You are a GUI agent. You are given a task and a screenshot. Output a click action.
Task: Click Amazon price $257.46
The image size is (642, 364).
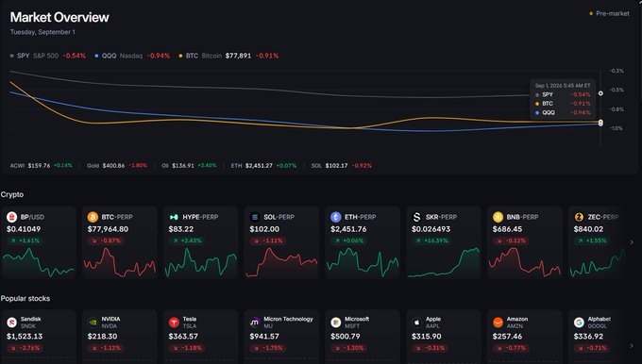tap(507, 337)
